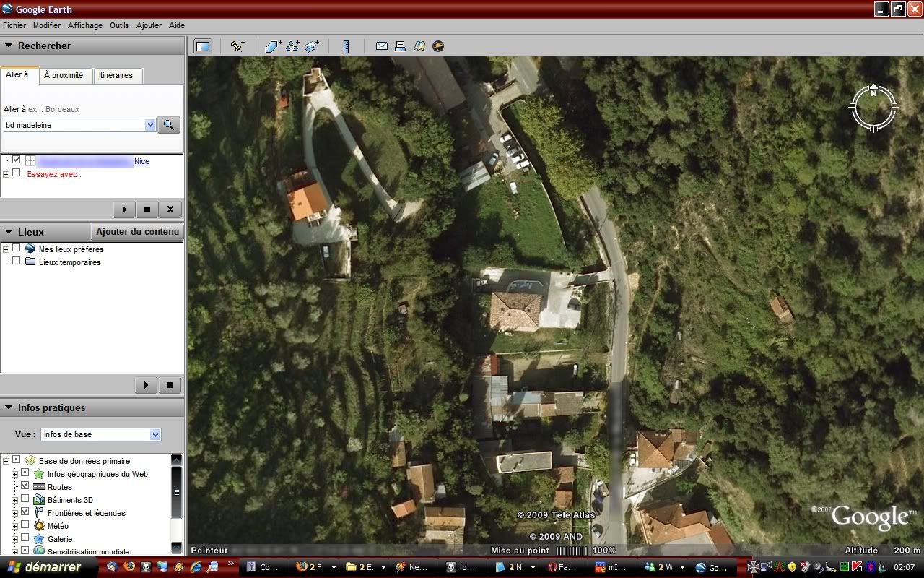Play the tour in the Lieux panel
The height and width of the screenshot is (578, 924).
[146, 385]
